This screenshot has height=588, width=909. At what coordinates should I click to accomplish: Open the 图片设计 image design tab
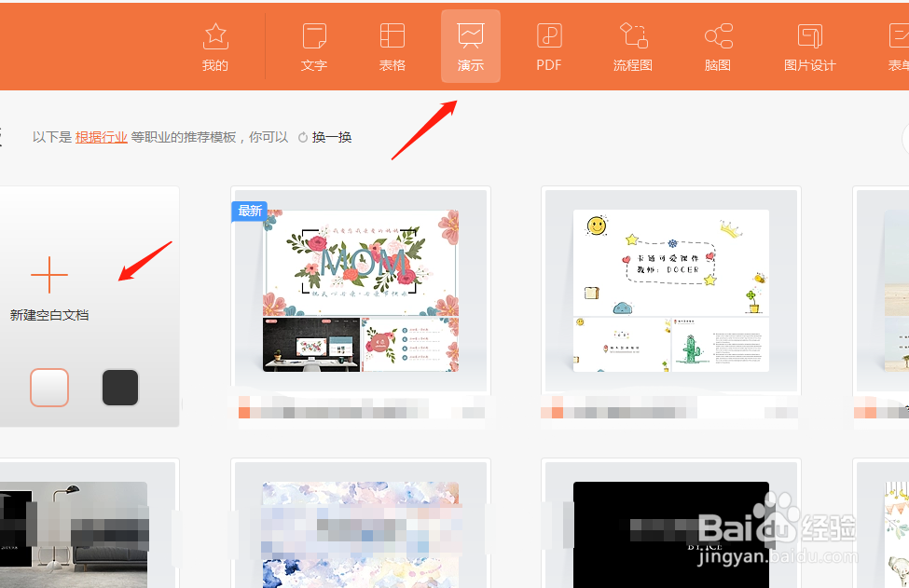[x=810, y=47]
